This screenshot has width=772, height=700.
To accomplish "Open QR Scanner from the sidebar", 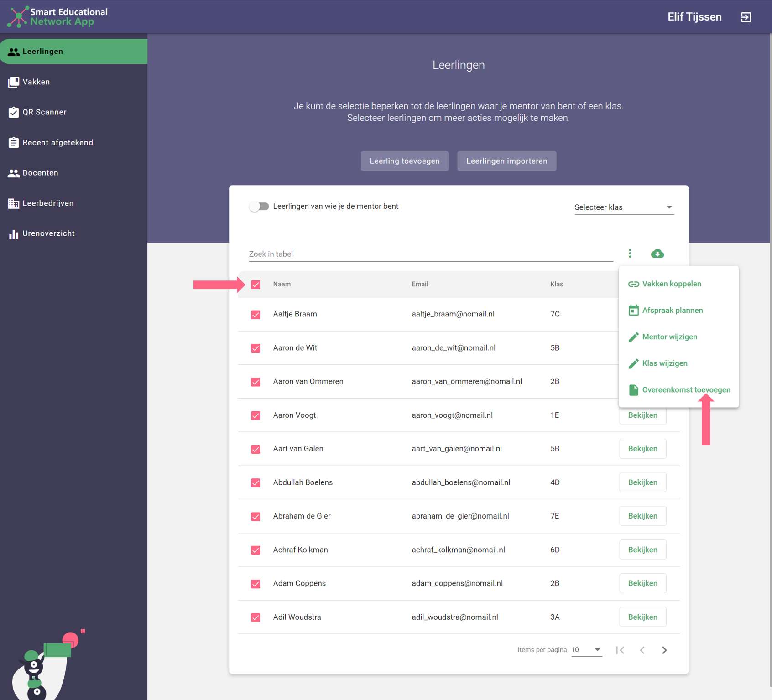I will click(44, 112).
